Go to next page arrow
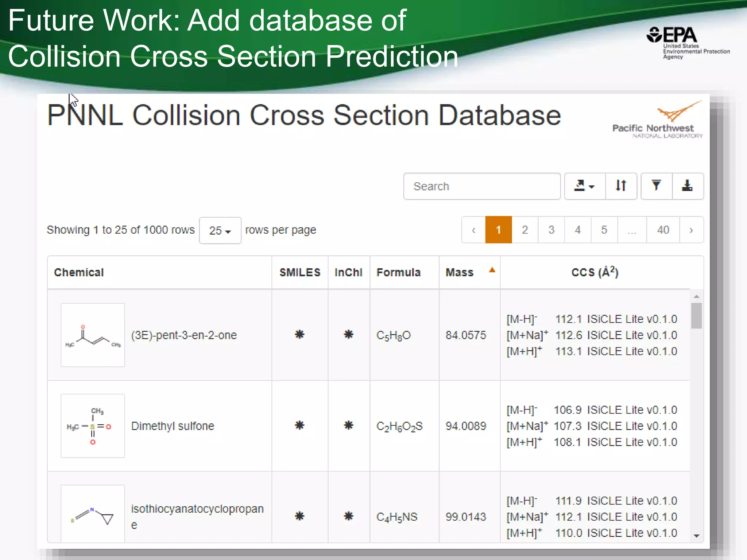The image size is (747, 560). [691, 230]
